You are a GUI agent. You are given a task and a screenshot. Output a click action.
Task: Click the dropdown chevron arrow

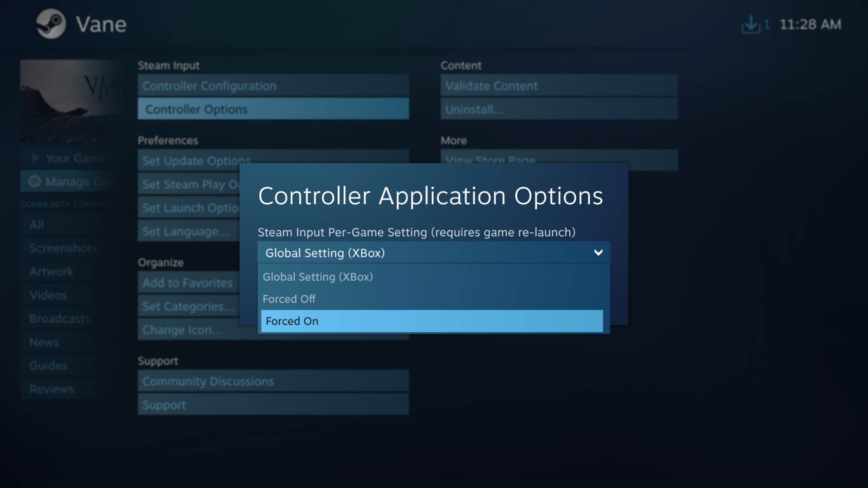(598, 253)
